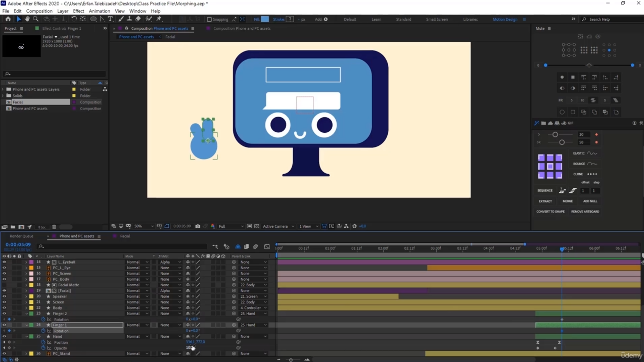Enable the Snapping checkbox

(209, 19)
